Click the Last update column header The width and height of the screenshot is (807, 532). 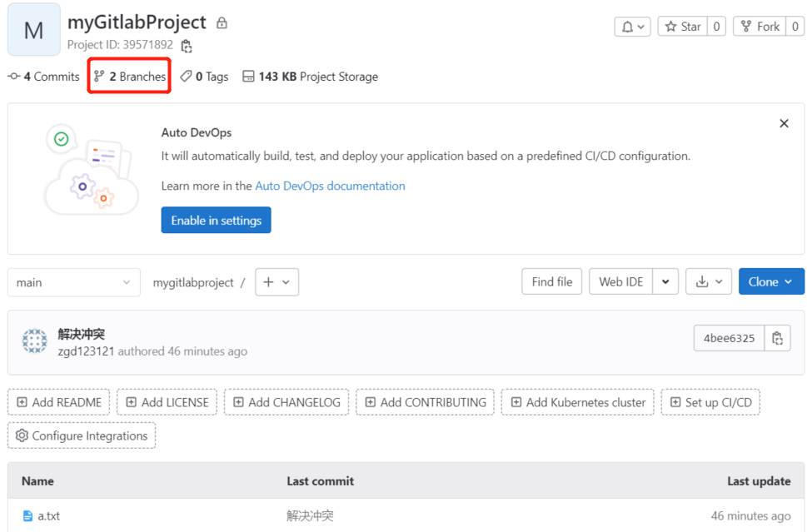pos(759,481)
